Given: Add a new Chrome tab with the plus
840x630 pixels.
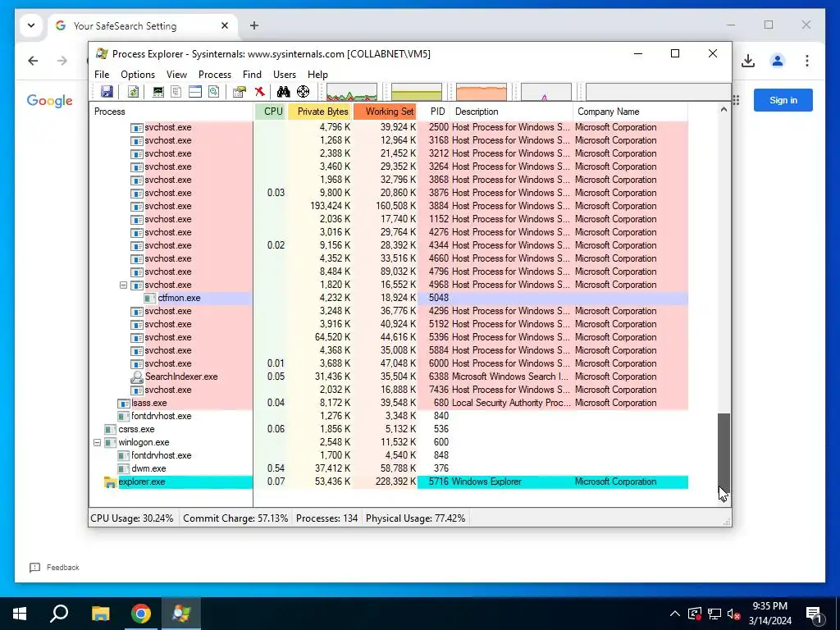Looking at the screenshot, I should click(254, 25).
